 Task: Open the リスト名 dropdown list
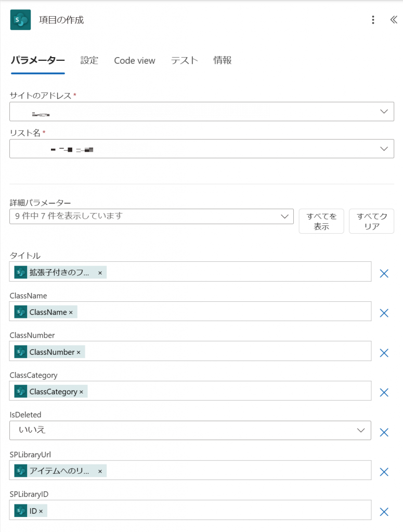[384, 149]
